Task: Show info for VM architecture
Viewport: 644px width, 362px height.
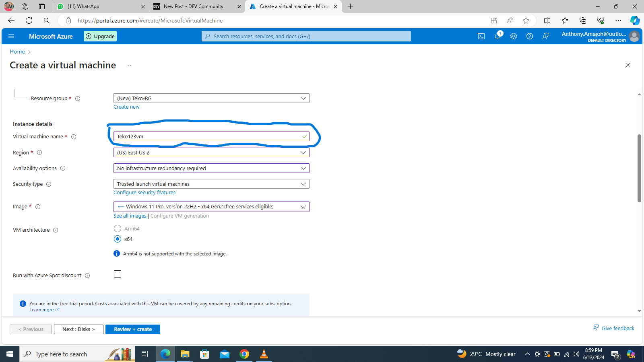Action: tap(56, 230)
